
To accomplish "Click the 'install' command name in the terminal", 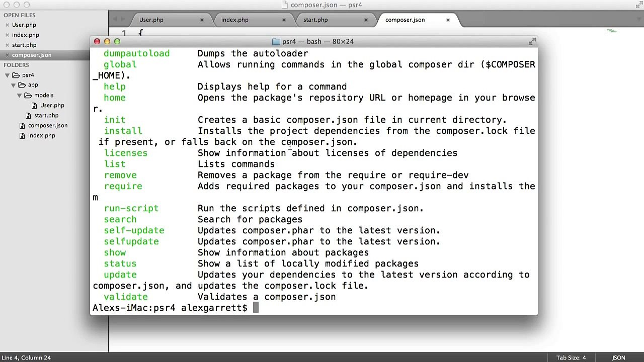I will 123,131.
